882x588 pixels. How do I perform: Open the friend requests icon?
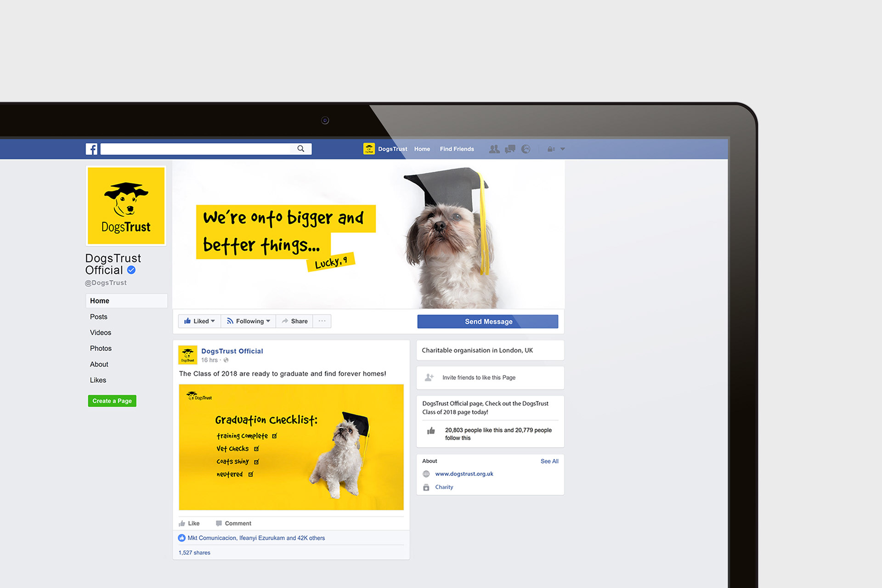494,149
